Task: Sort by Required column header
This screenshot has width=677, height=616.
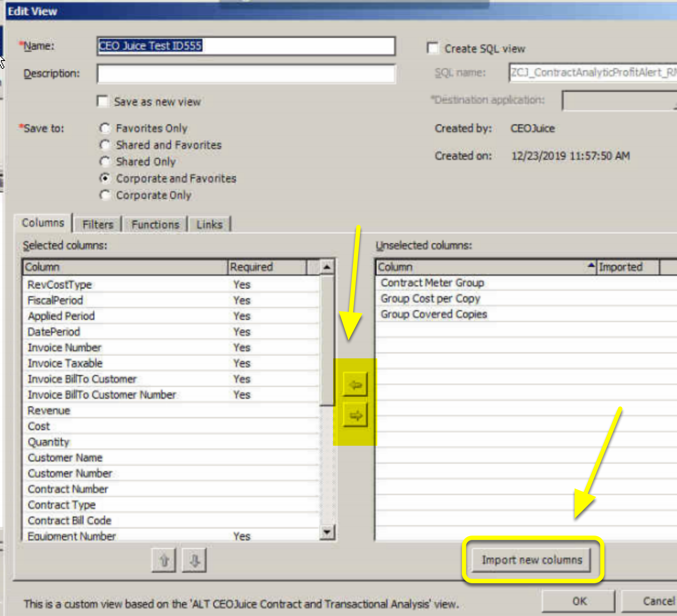Action: pyautogui.click(x=267, y=267)
